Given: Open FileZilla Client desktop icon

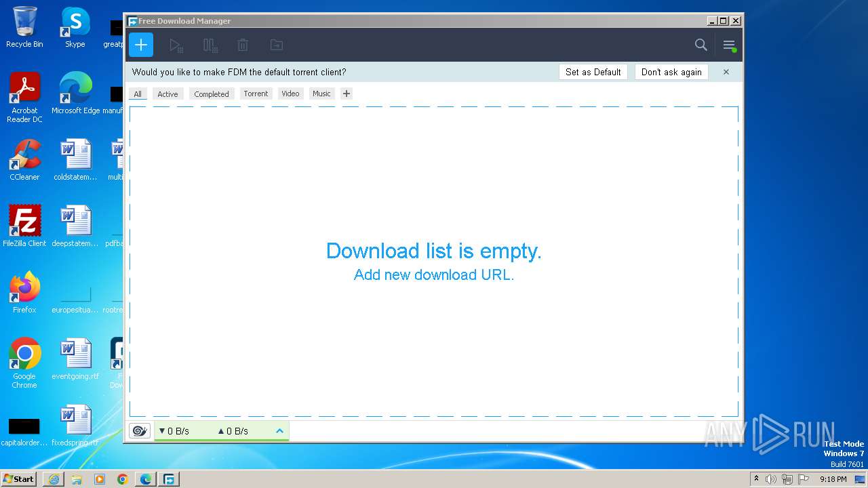Looking at the screenshot, I should click(x=24, y=226).
